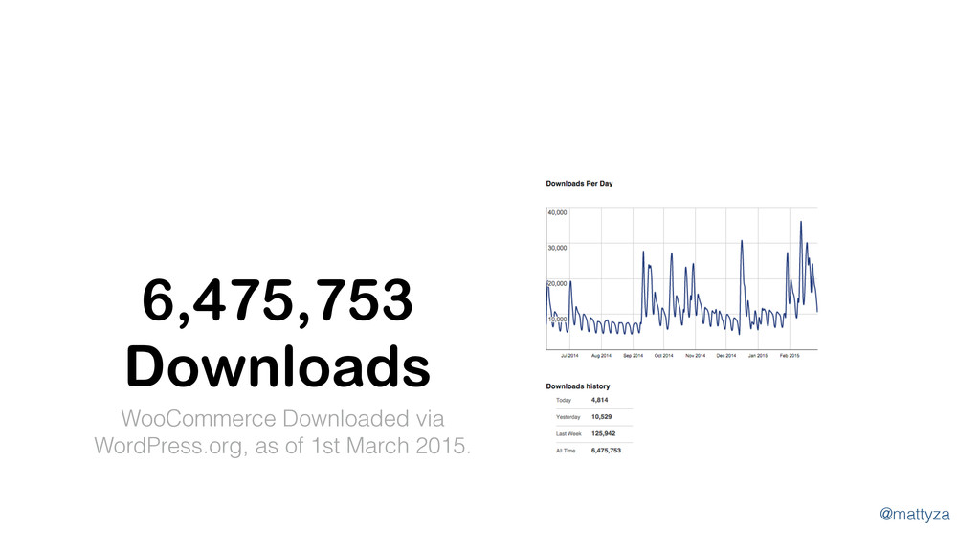The image size is (980, 551).
Task: Click the 40,000 y-axis label
Action: point(558,212)
